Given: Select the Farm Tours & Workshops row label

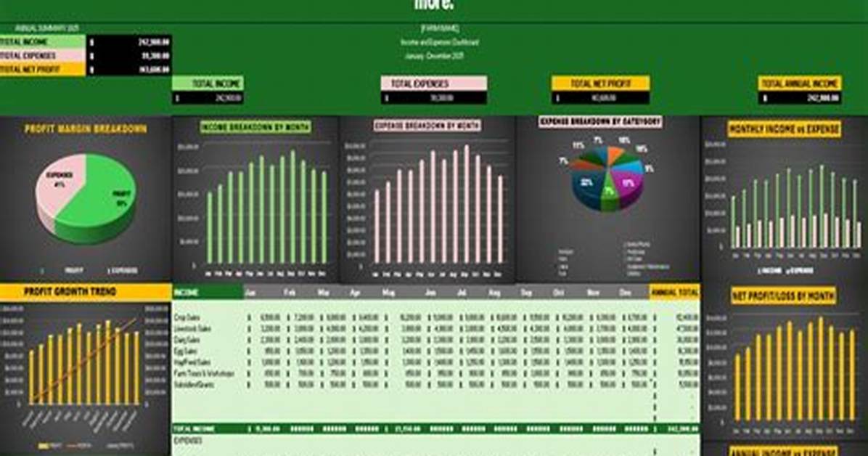Looking at the screenshot, I should tap(204, 373).
